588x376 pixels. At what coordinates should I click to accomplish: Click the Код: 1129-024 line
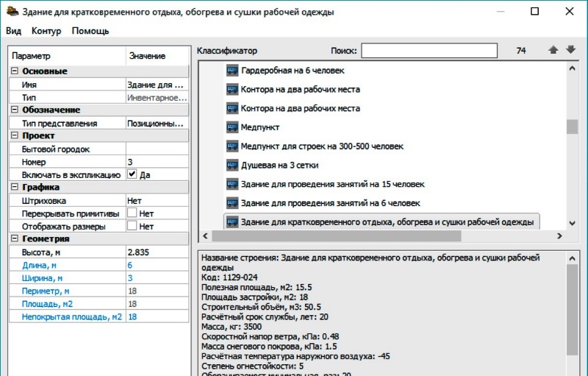click(229, 277)
